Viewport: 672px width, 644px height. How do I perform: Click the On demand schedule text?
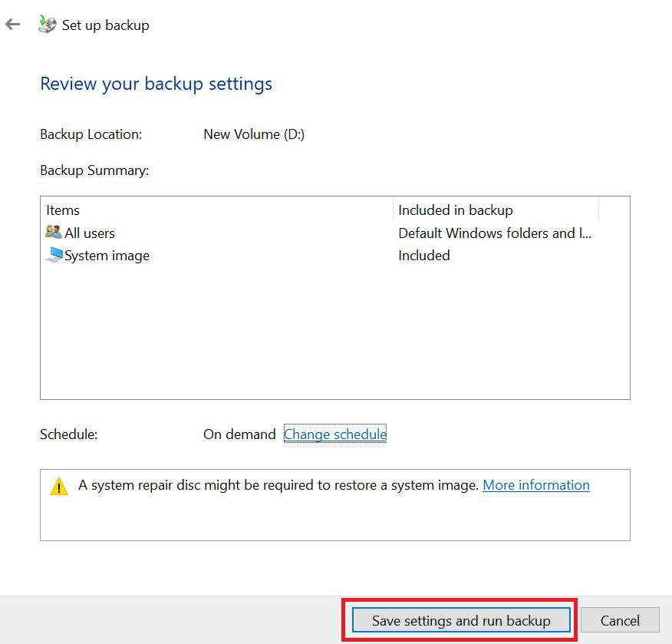tap(239, 434)
